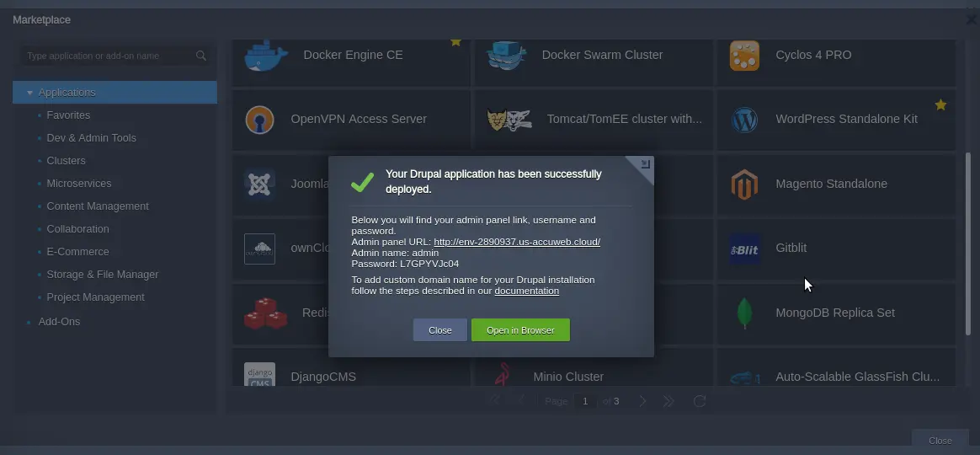Select the Minio Cluster label
This screenshot has width=980, height=455.
click(568, 377)
